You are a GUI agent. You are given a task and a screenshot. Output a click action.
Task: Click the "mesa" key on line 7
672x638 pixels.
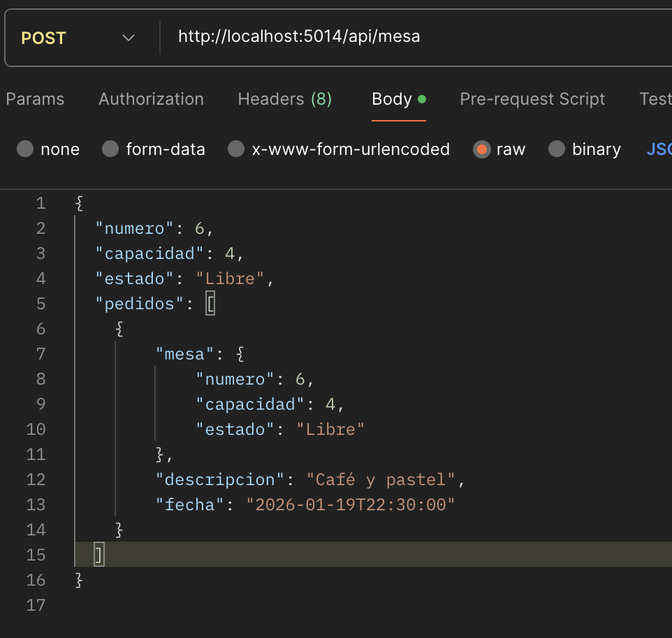[x=181, y=354]
